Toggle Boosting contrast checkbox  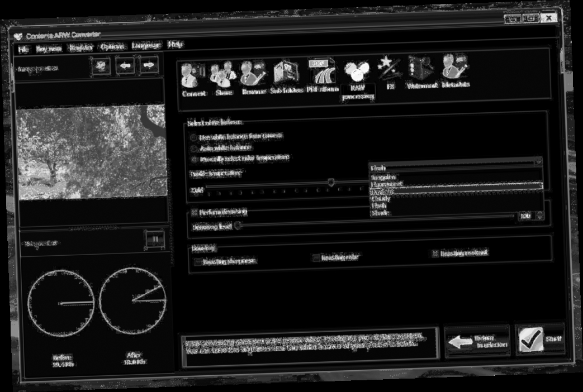pyautogui.click(x=435, y=254)
